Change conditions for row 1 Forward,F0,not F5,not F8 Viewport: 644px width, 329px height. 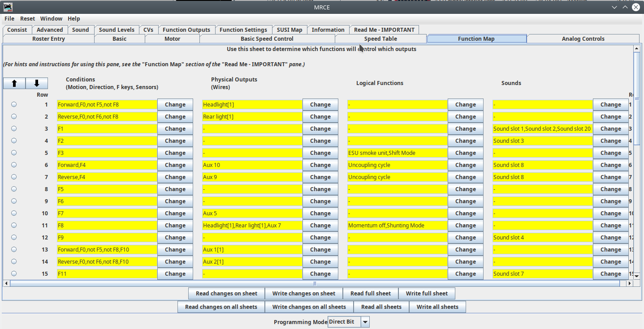tap(175, 105)
